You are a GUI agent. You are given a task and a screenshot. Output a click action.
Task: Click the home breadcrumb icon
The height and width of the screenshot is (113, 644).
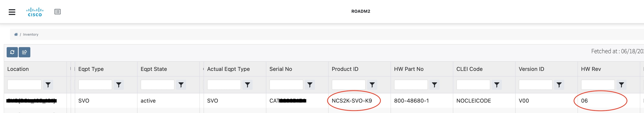click(x=16, y=34)
